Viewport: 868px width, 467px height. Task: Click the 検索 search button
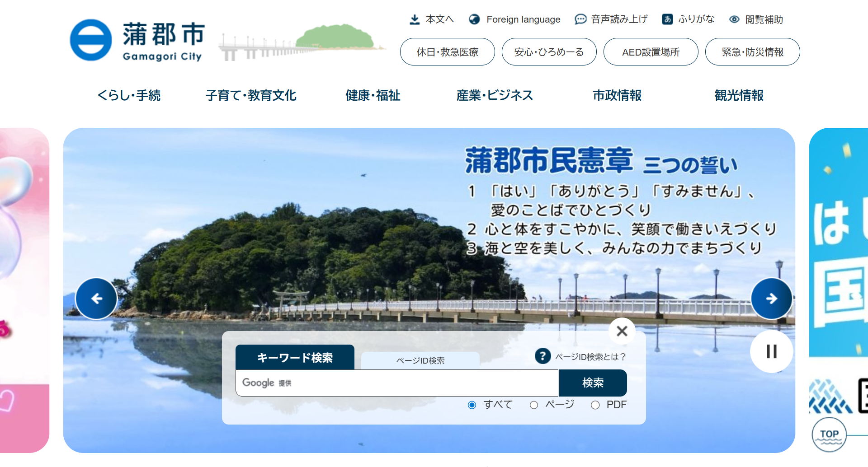(593, 383)
